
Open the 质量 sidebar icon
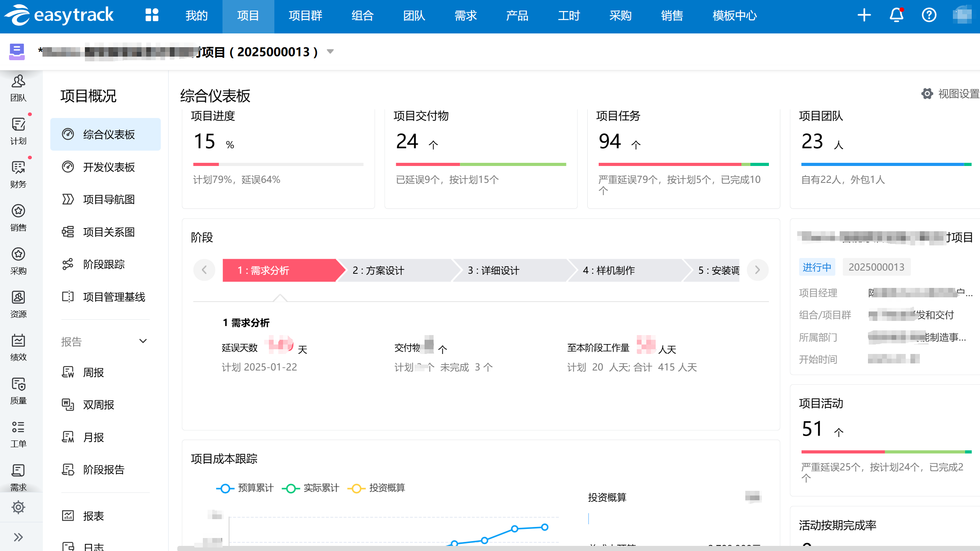pyautogui.click(x=18, y=390)
